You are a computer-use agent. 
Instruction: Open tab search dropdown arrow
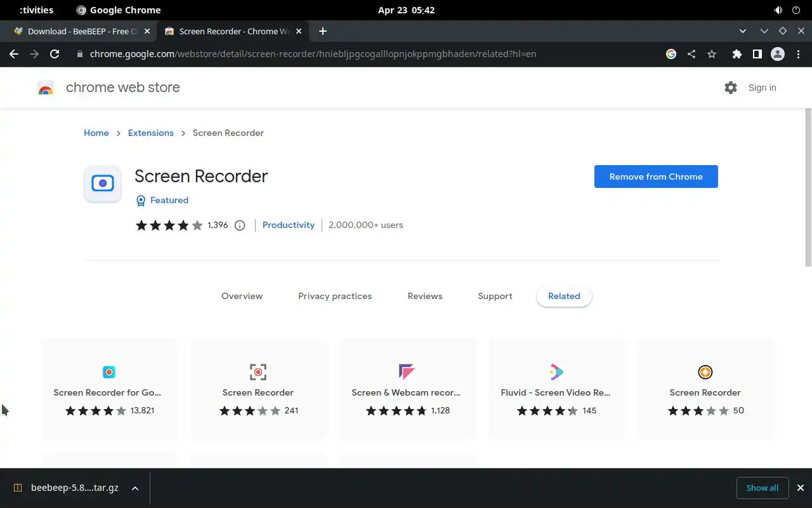coord(743,31)
